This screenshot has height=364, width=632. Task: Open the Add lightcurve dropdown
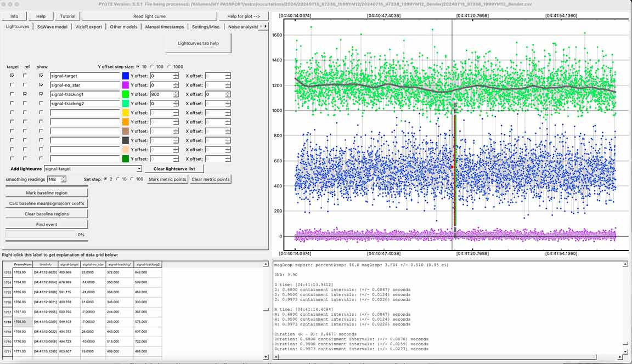[x=139, y=169]
